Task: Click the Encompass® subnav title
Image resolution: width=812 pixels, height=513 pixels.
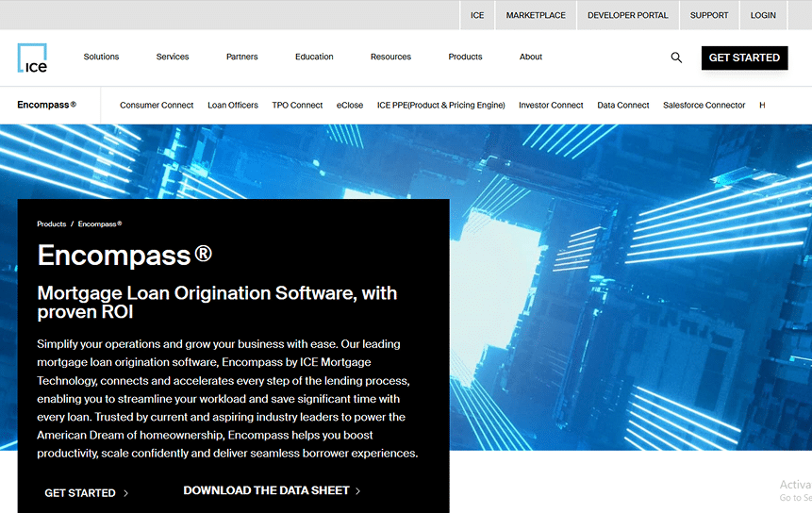Action: click(46, 105)
